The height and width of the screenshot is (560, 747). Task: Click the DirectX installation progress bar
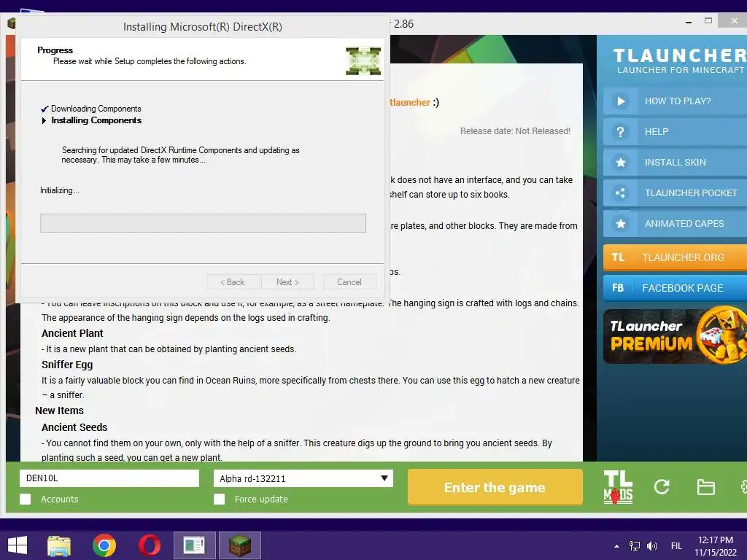tap(203, 223)
